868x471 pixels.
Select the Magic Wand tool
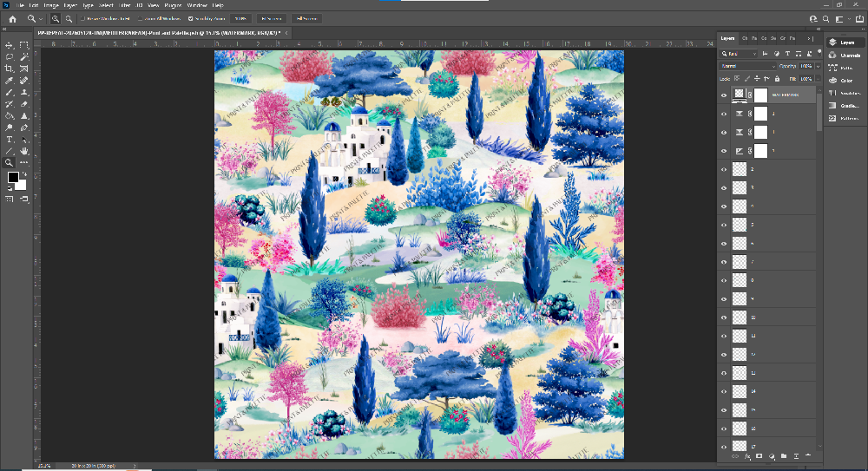coord(23,57)
